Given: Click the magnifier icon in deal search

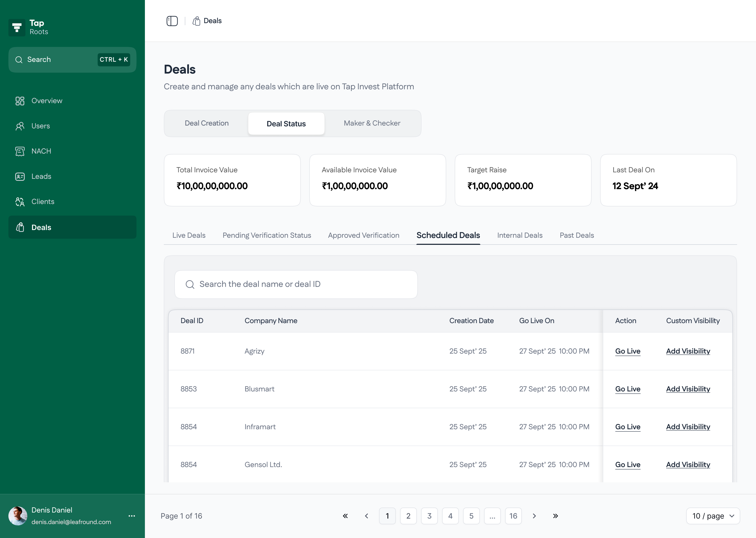Looking at the screenshot, I should tap(190, 284).
